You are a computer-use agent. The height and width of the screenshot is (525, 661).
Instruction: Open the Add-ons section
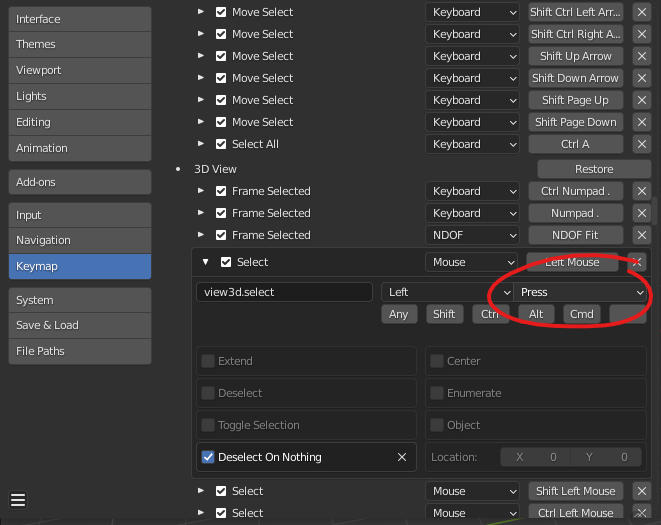[x=80, y=182]
